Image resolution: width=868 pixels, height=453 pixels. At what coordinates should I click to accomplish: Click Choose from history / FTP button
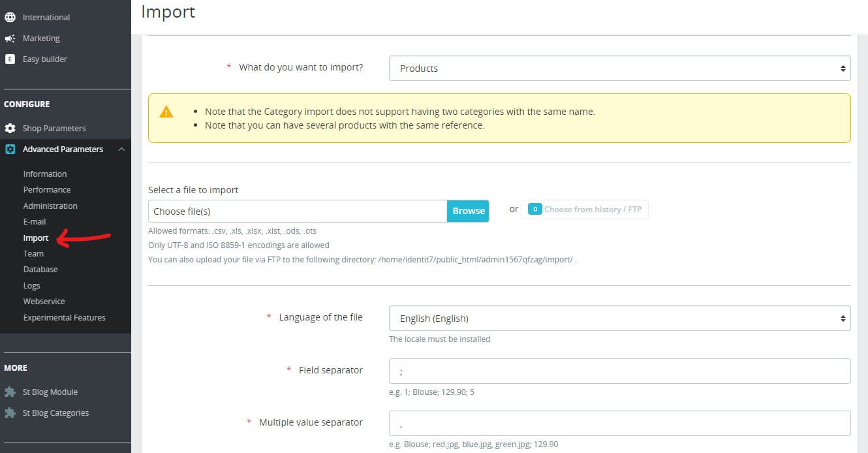click(x=585, y=210)
